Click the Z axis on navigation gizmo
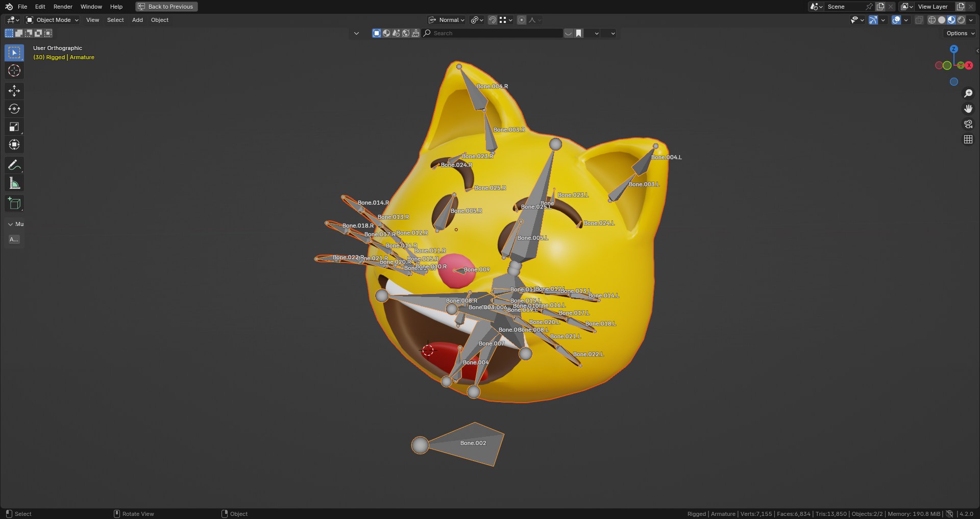 (x=953, y=49)
